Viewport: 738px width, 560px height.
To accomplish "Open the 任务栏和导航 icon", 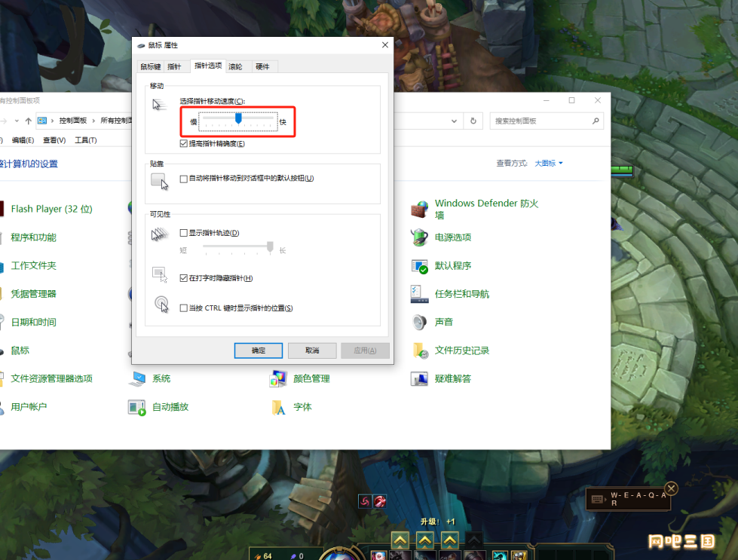I will pos(419,294).
